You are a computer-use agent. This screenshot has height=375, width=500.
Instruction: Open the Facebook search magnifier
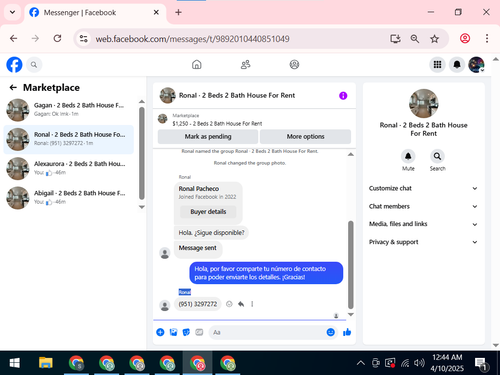point(34,65)
